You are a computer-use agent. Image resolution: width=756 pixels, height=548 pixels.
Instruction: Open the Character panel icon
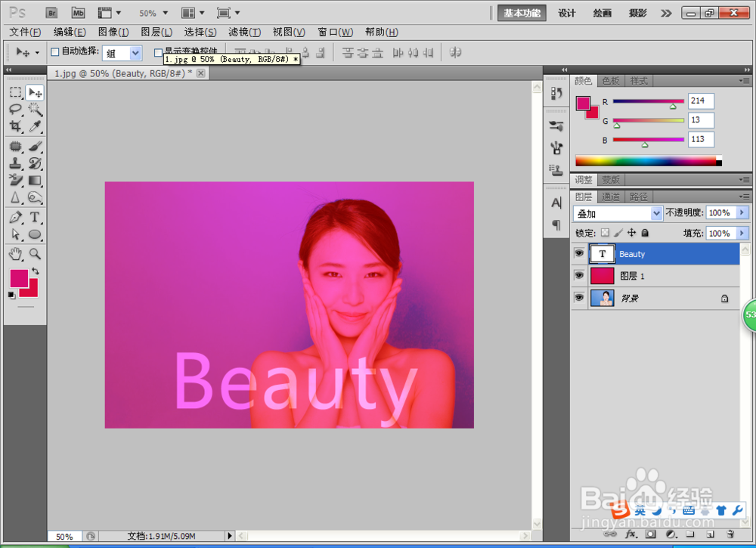pos(556,203)
